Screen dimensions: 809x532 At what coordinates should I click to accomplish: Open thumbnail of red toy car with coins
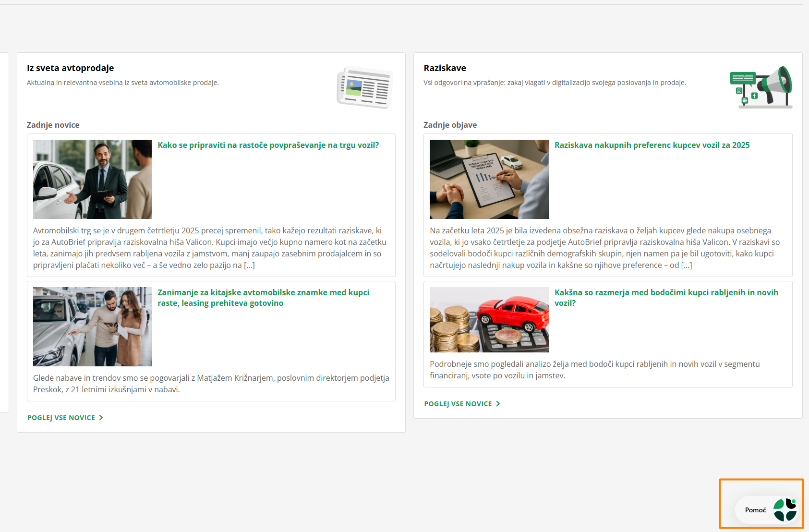point(489,320)
